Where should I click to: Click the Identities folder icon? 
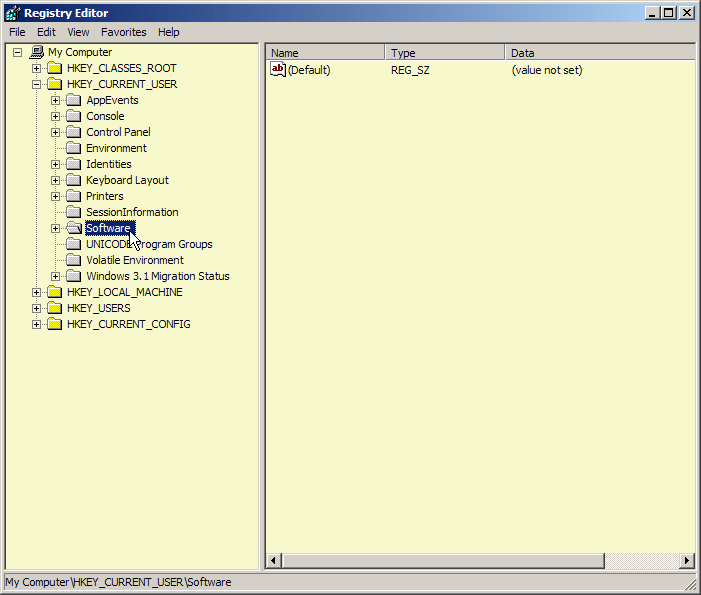[74, 164]
